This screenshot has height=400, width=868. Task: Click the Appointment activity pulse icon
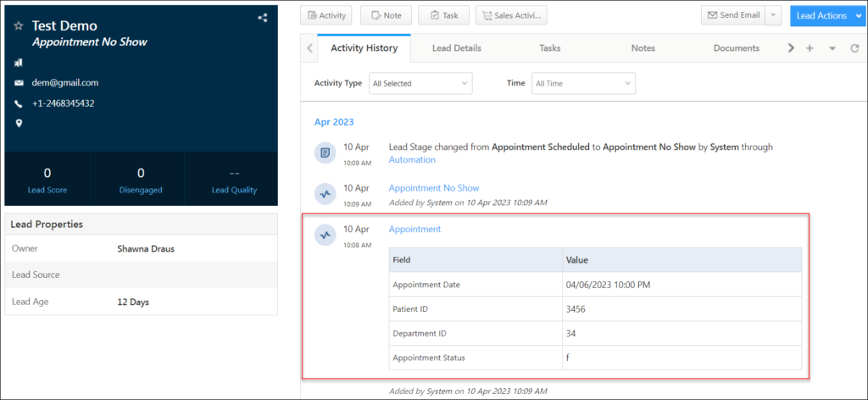324,235
